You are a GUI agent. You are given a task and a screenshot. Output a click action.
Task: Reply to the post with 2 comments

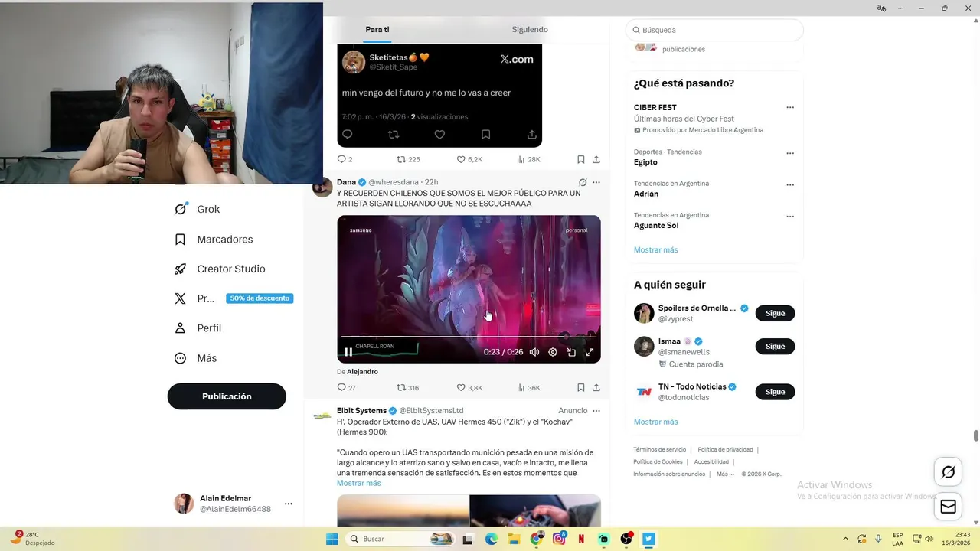[345, 159]
